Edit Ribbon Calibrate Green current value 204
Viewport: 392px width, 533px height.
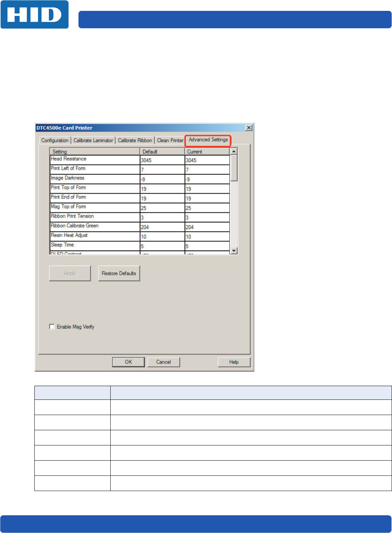207,227
